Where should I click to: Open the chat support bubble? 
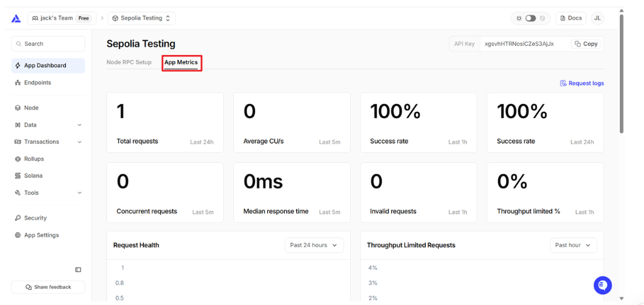[x=602, y=285]
